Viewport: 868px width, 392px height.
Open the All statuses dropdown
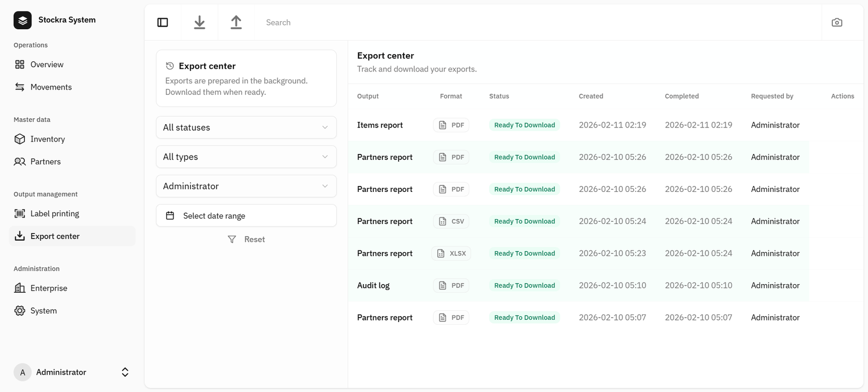[x=246, y=127]
